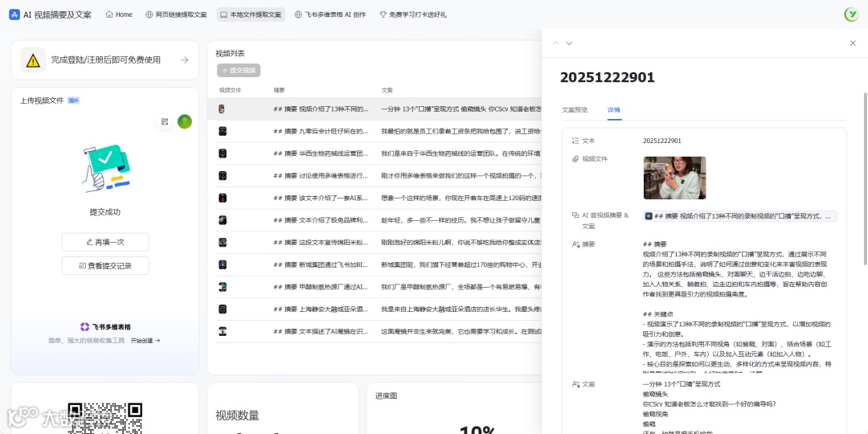Open 免费学习打卡送好礼 tab
Viewport: 868px width, 434px height.
pos(413,15)
